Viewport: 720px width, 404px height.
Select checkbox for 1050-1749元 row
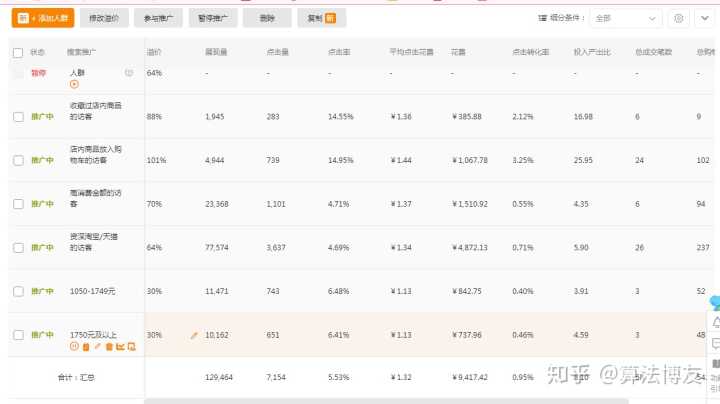click(18, 291)
